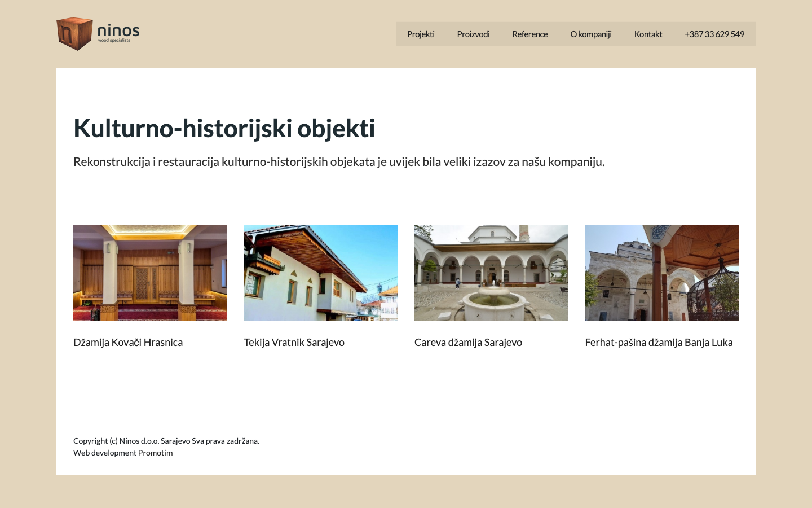Screen dimensions: 812x508
Task: Click the Careva džamija Sarajevo title link
Action: [468, 343]
